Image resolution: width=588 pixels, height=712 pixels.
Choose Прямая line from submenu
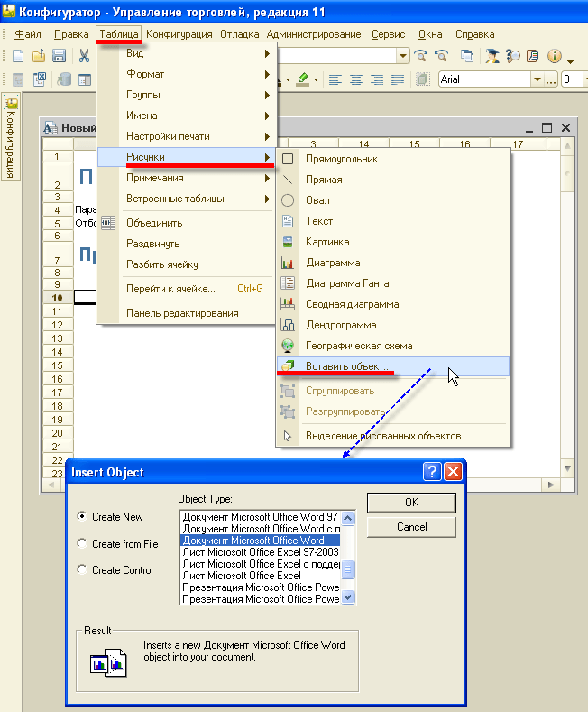393,180
